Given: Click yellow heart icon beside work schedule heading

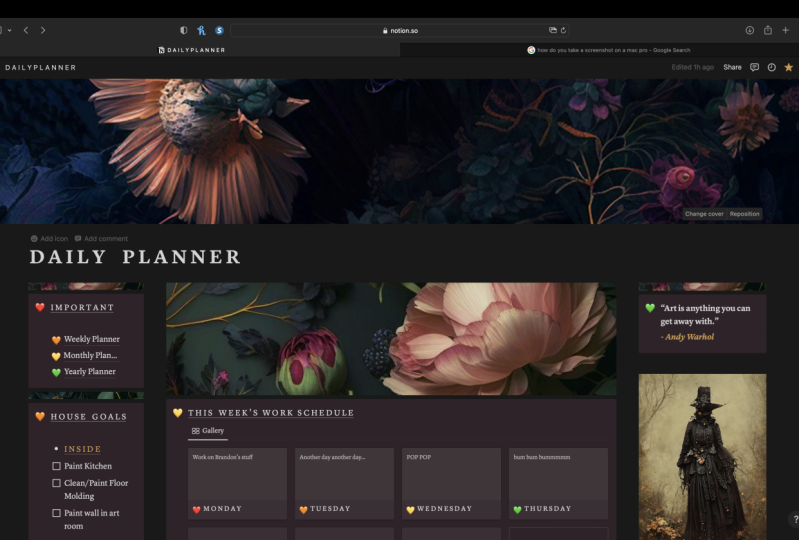Looking at the screenshot, I should click(177, 413).
